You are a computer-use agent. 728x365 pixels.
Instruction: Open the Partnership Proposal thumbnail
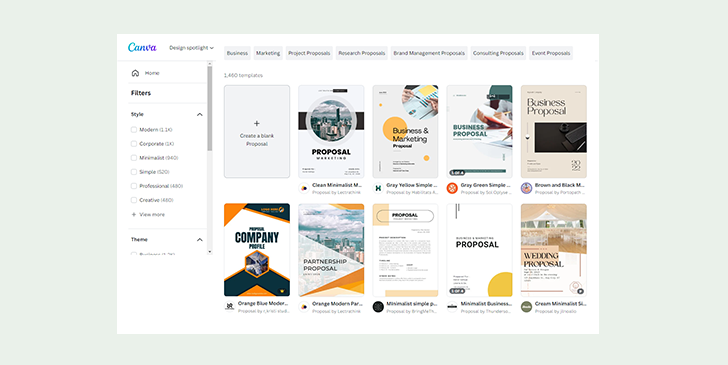(331, 250)
